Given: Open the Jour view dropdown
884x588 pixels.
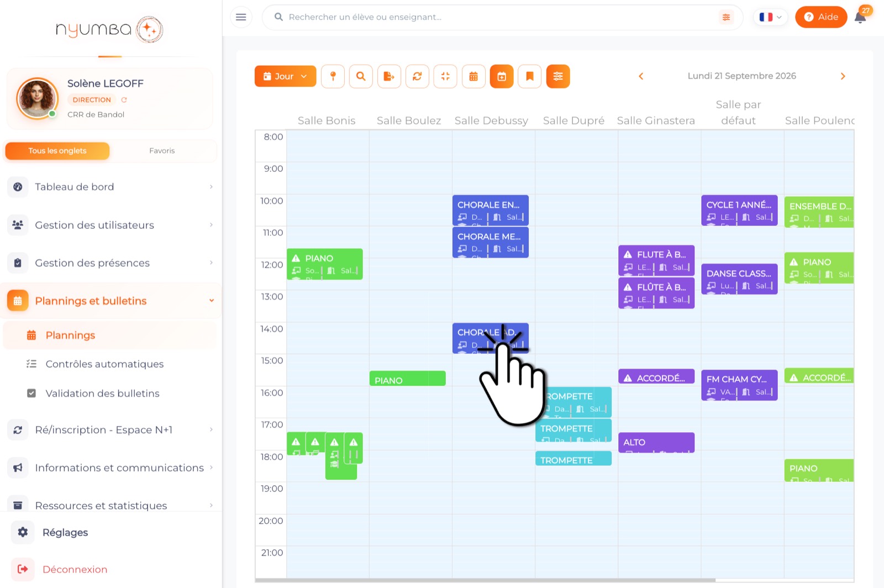Looking at the screenshot, I should coord(285,76).
